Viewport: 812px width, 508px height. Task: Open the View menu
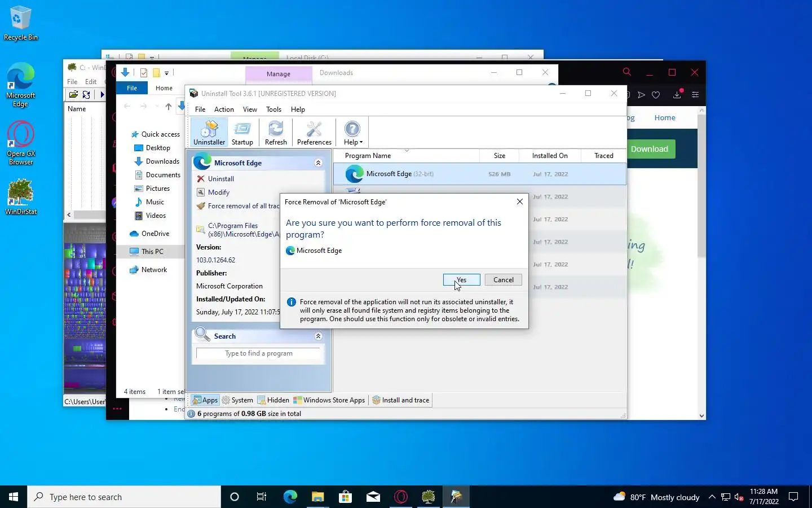coord(250,110)
